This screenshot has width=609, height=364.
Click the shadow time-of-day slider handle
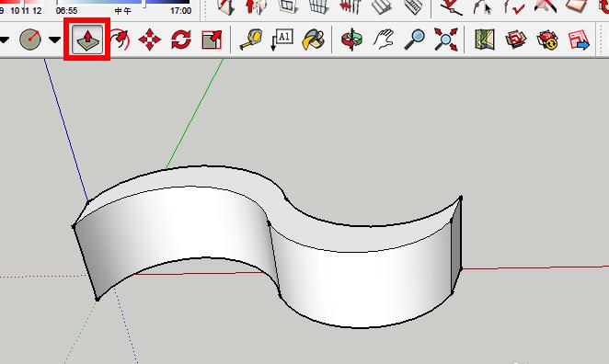point(144,4)
